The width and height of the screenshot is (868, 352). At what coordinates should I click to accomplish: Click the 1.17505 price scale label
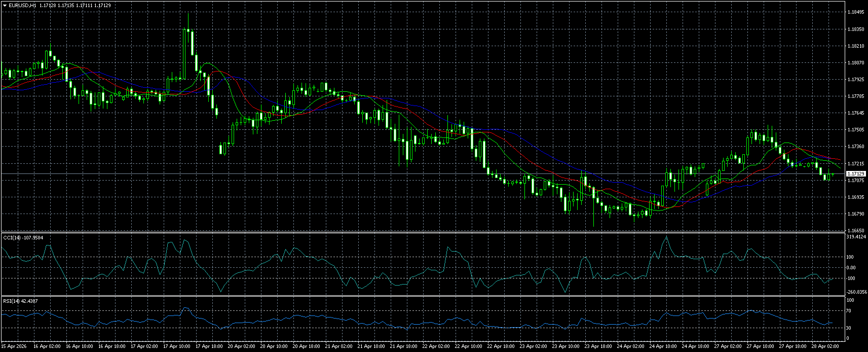(x=856, y=130)
